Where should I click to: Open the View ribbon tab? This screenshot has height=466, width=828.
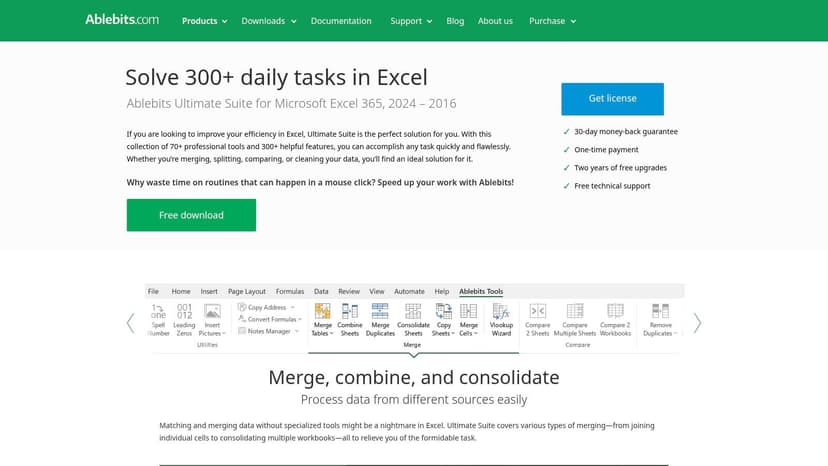click(x=377, y=291)
